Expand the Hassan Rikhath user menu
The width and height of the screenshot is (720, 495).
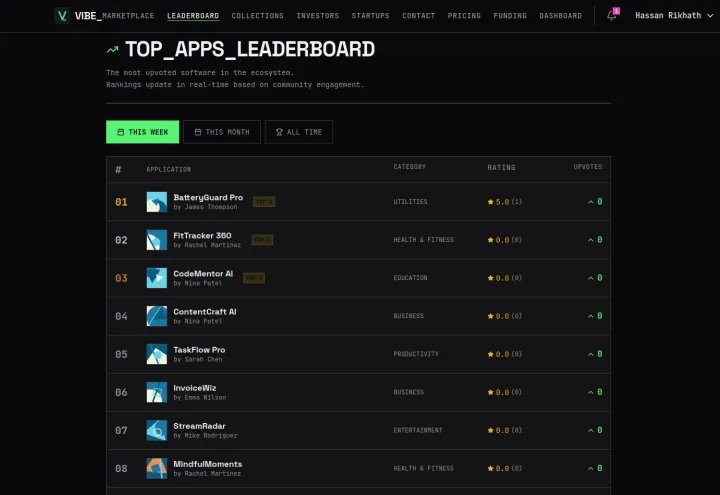[674, 16]
